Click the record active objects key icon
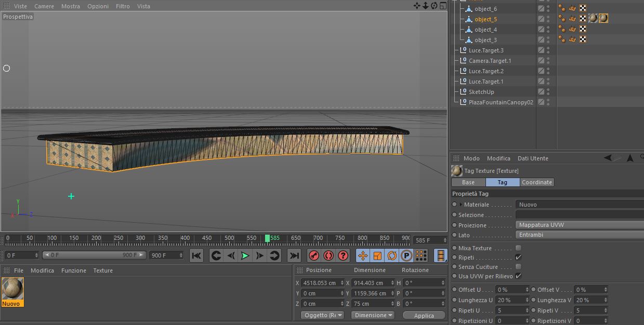This screenshot has height=325, width=644. click(x=314, y=255)
